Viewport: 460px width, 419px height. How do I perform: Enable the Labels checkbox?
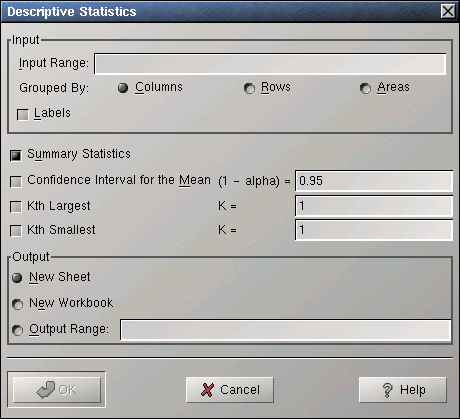tap(23, 115)
